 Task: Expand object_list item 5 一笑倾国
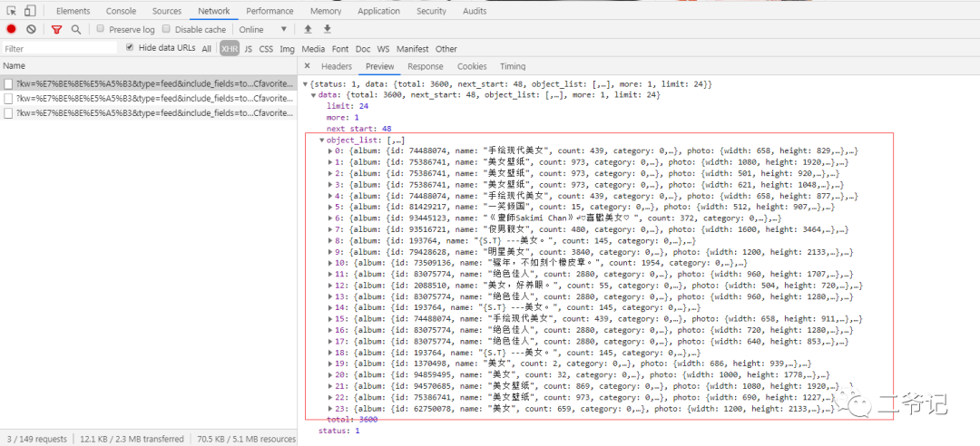click(330, 207)
